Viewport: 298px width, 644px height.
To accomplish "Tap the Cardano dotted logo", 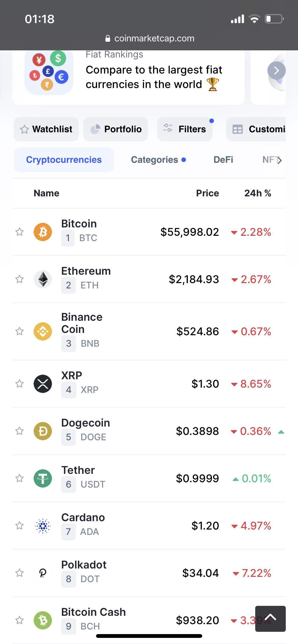I will (43, 525).
